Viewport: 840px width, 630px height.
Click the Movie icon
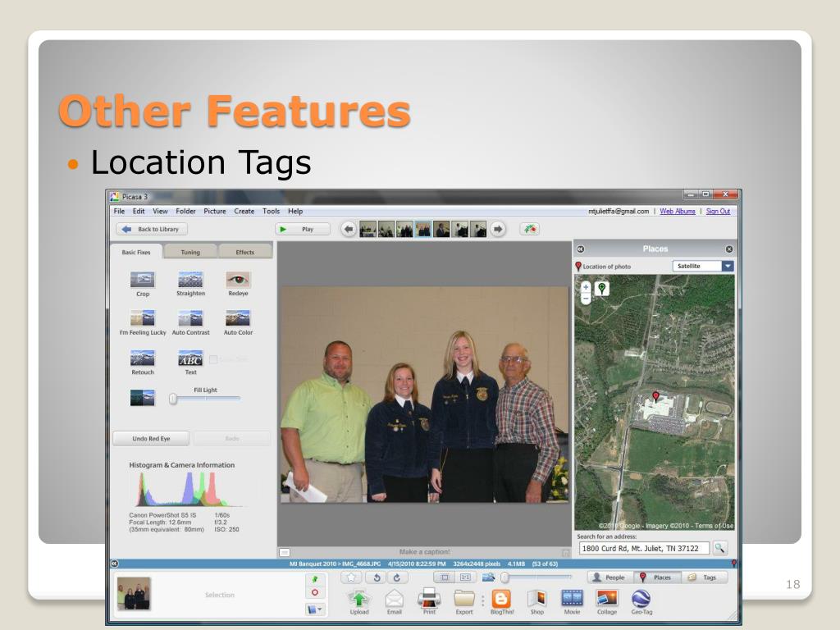click(x=572, y=598)
